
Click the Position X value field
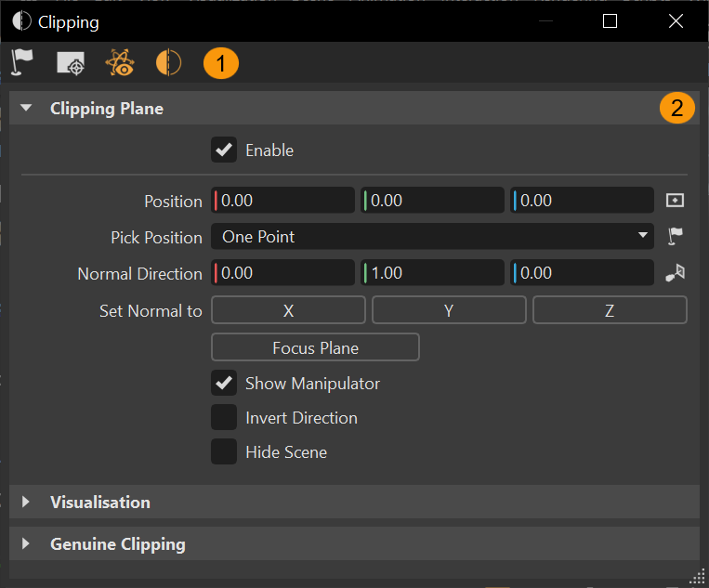(x=284, y=201)
